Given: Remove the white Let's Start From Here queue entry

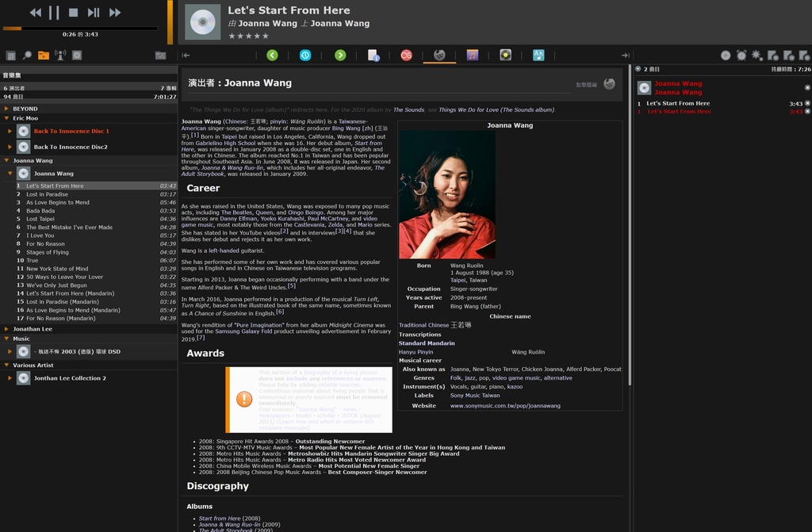Looking at the screenshot, I should (807, 103).
